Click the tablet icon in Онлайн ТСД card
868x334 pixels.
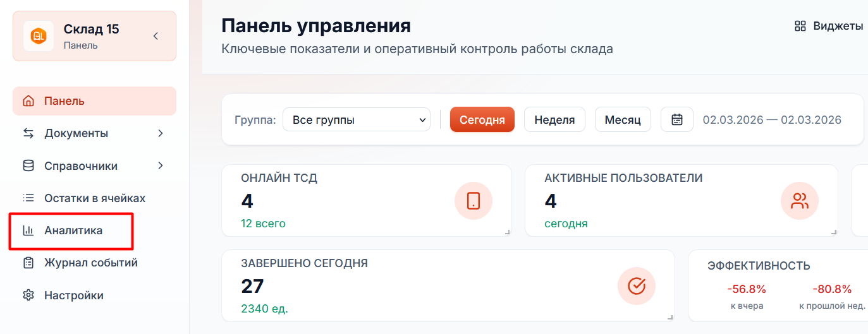coord(474,201)
